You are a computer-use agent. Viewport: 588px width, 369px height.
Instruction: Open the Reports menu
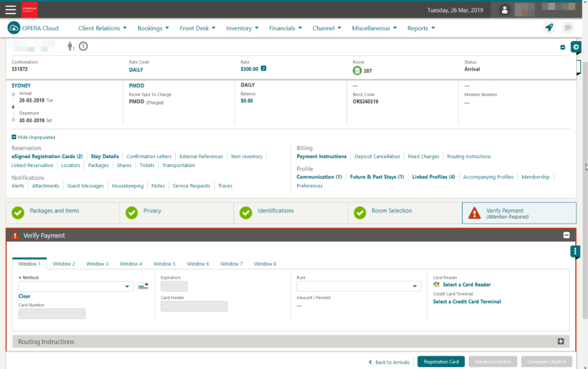(x=421, y=28)
